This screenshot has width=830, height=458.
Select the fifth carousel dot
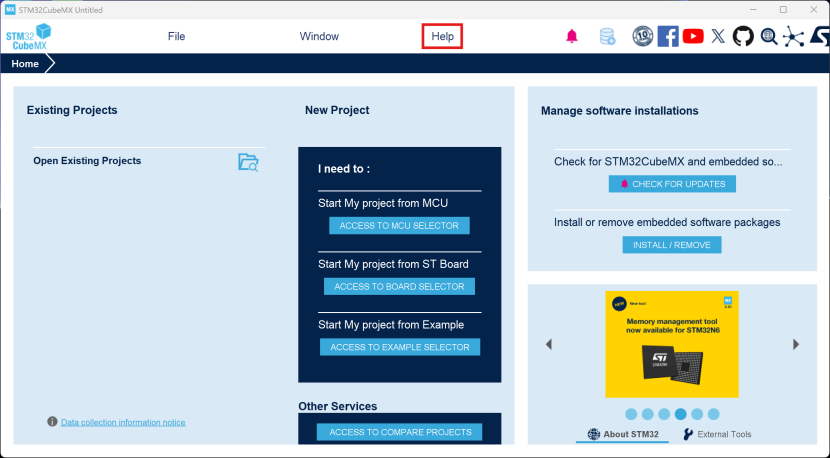[697, 414]
